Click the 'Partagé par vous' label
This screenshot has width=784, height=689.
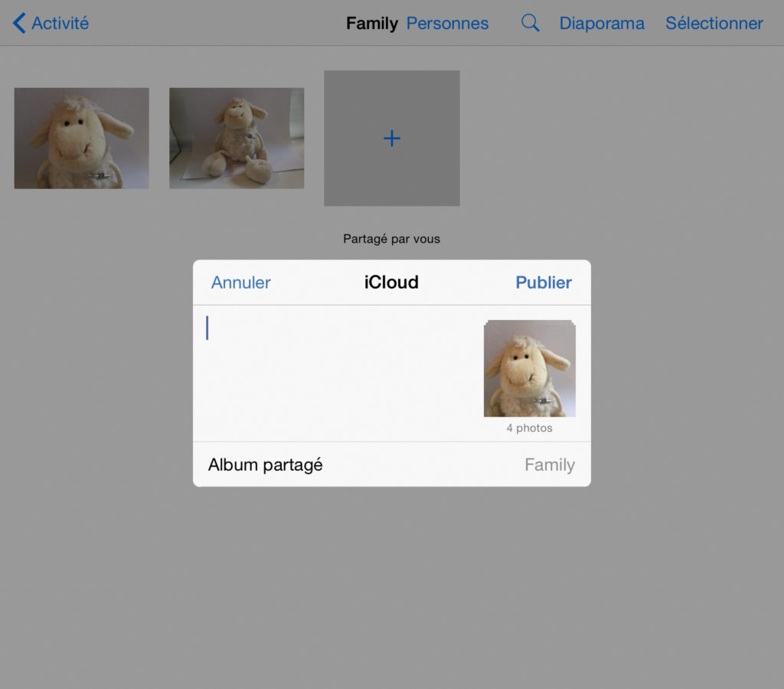391,239
